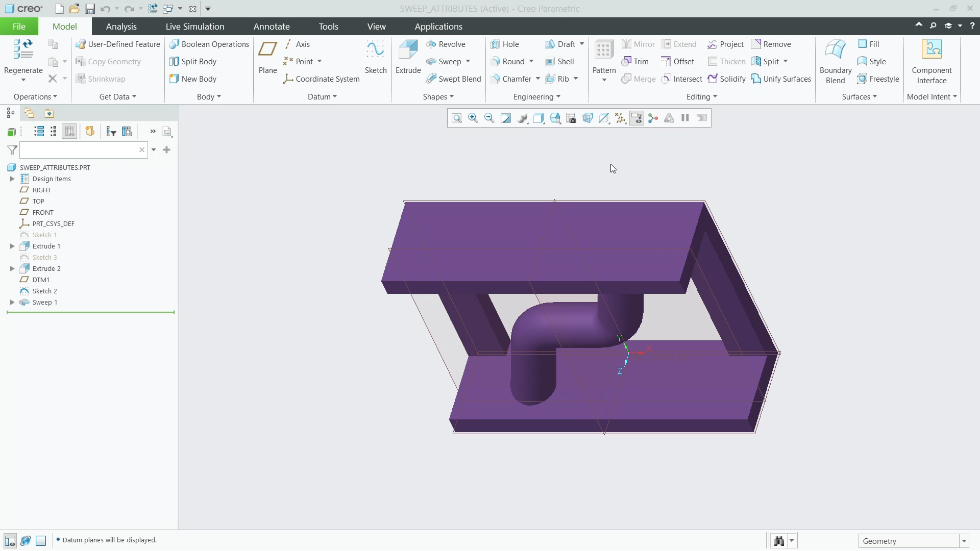Select the Extrude tool
The width and height of the screenshot is (980, 551).
[x=408, y=57]
